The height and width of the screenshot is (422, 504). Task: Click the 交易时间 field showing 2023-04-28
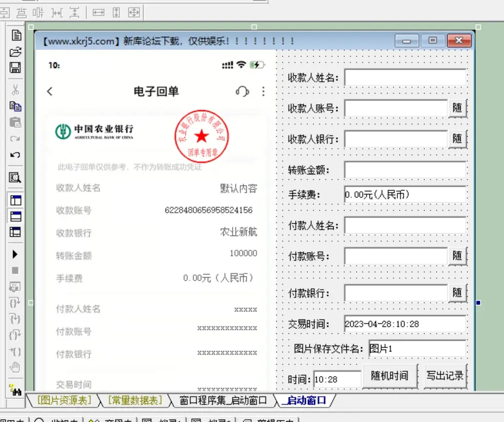coord(405,324)
